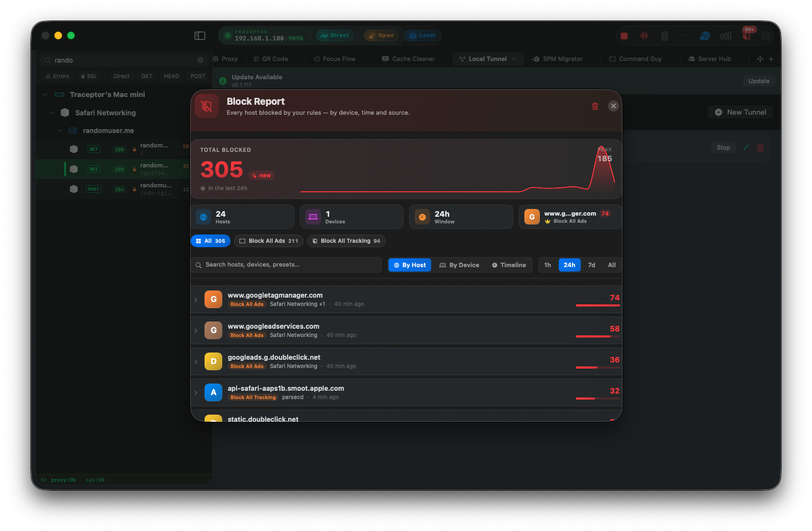Expand the www.googletagmanager.com row
Image resolution: width=812 pixels, height=531 pixels.
196,300
